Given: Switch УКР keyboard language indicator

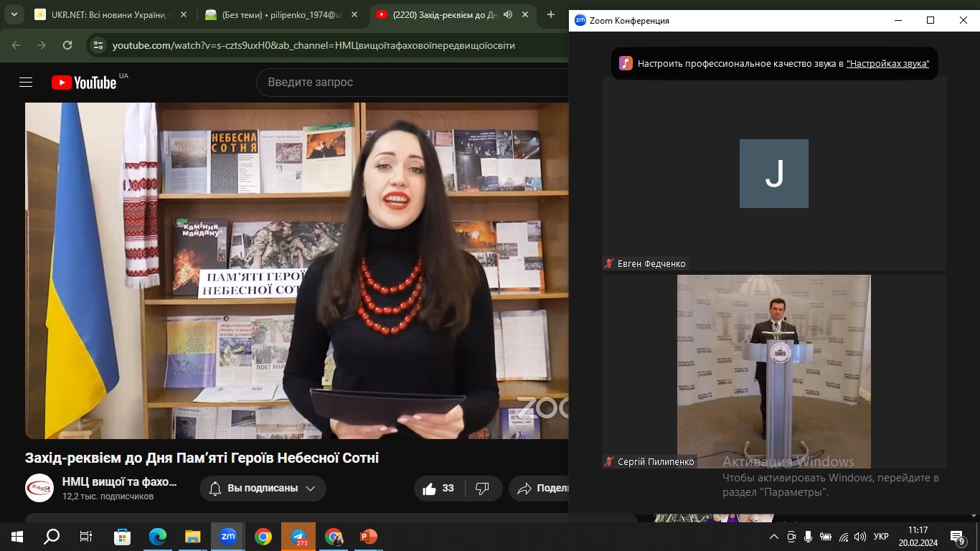Looking at the screenshot, I should click(881, 537).
